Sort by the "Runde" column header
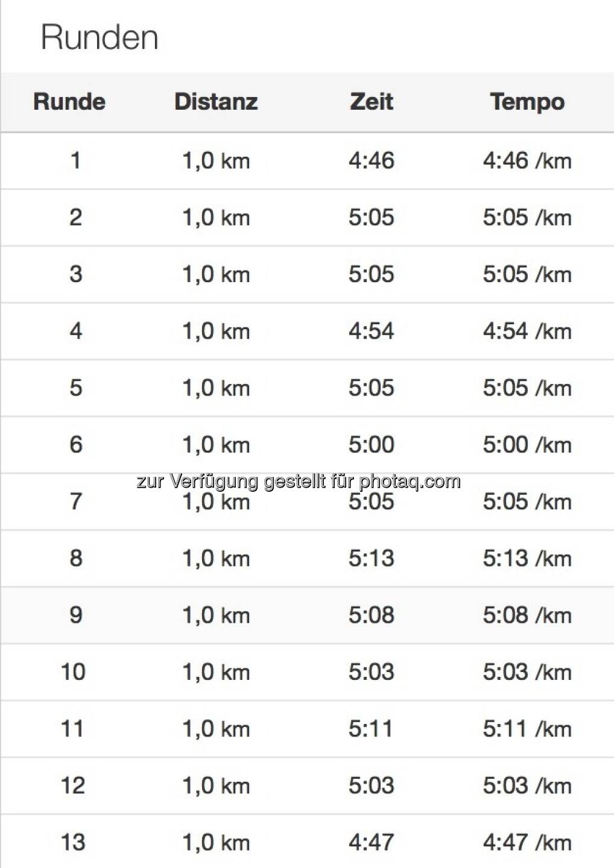The image size is (614, 868). (x=69, y=102)
